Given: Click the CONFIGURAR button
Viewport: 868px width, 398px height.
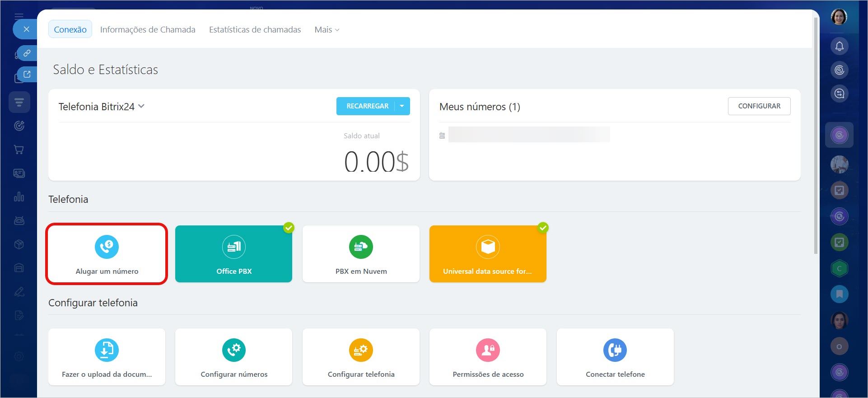Looking at the screenshot, I should pos(759,106).
